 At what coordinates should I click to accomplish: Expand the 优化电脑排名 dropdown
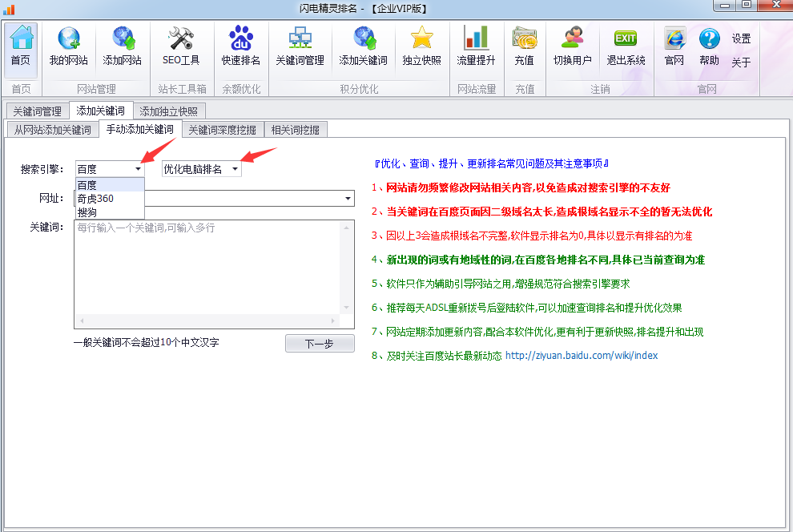[x=235, y=169]
